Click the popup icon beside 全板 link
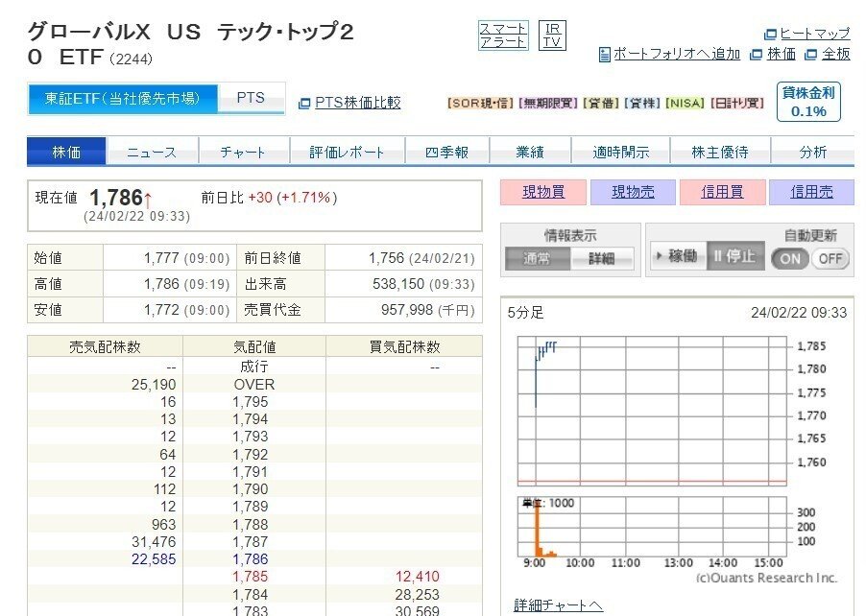The width and height of the screenshot is (866, 616). (x=810, y=54)
